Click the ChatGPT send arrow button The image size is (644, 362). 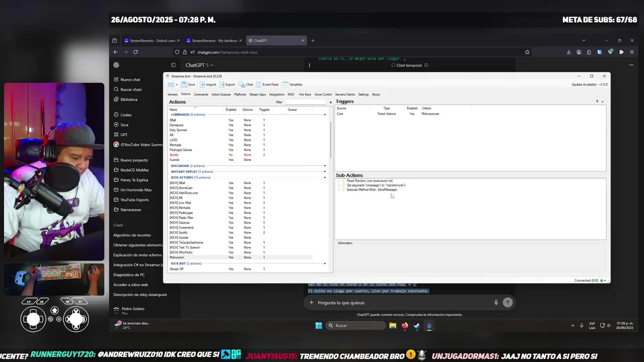tap(508, 302)
